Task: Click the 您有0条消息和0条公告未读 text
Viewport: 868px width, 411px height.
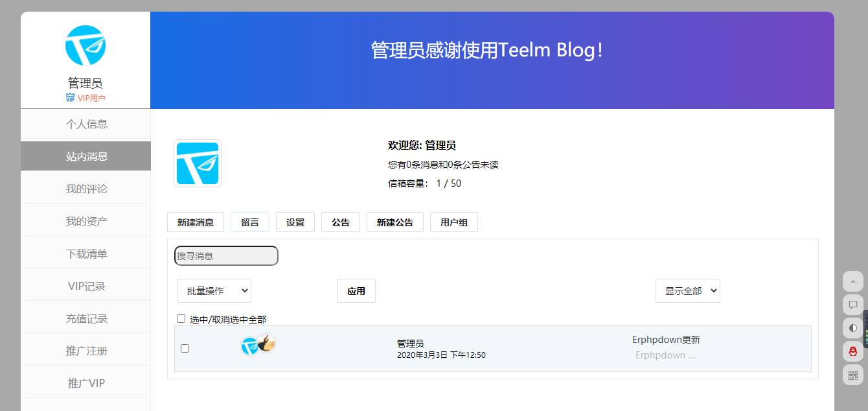Action: (443, 165)
